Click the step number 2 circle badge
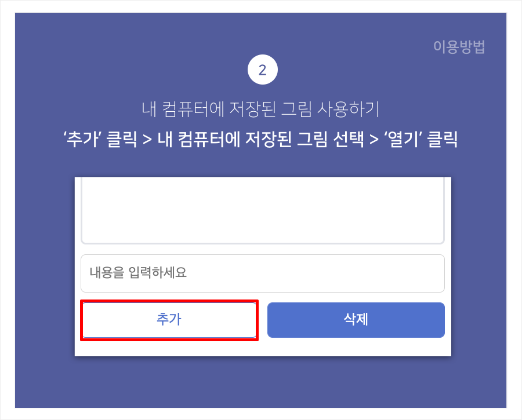522x420 pixels. (x=262, y=71)
